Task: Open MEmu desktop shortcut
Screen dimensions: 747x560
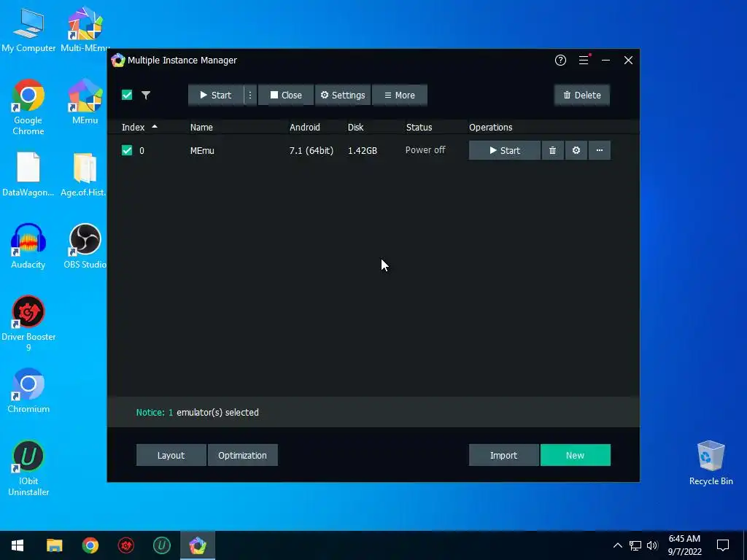Action: pos(85,101)
